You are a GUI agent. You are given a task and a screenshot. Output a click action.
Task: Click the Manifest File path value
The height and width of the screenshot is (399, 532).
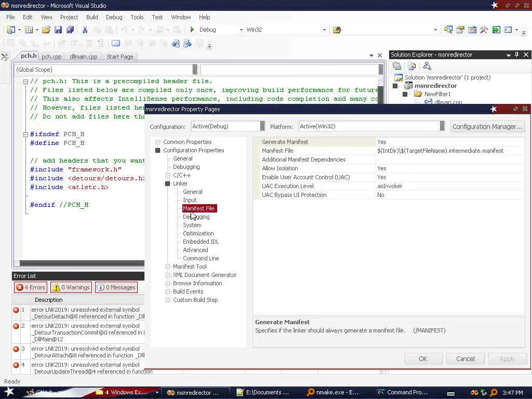click(441, 151)
